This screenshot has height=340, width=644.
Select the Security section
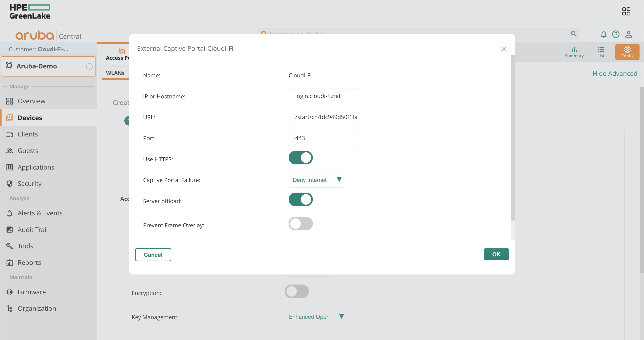(29, 183)
